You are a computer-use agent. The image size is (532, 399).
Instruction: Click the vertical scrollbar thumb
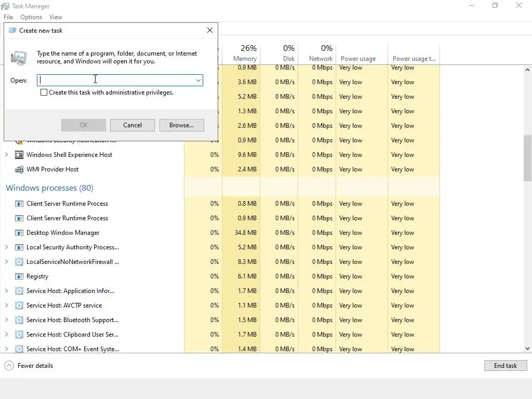[x=527, y=158]
